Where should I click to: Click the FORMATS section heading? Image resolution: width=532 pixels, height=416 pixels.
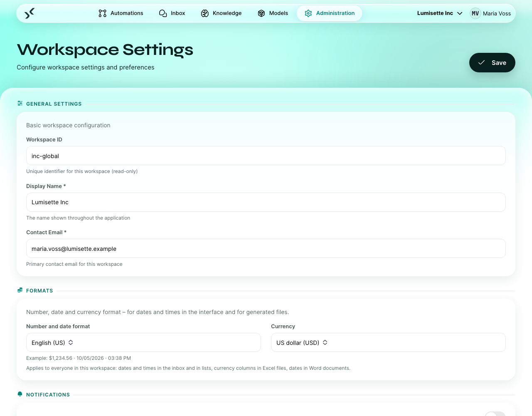39,291
